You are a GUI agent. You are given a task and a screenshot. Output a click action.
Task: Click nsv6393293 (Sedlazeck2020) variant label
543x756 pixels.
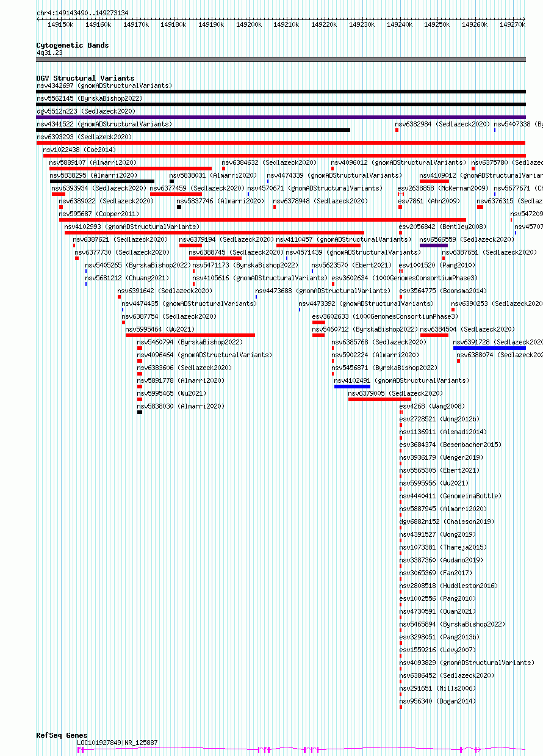(84, 137)
